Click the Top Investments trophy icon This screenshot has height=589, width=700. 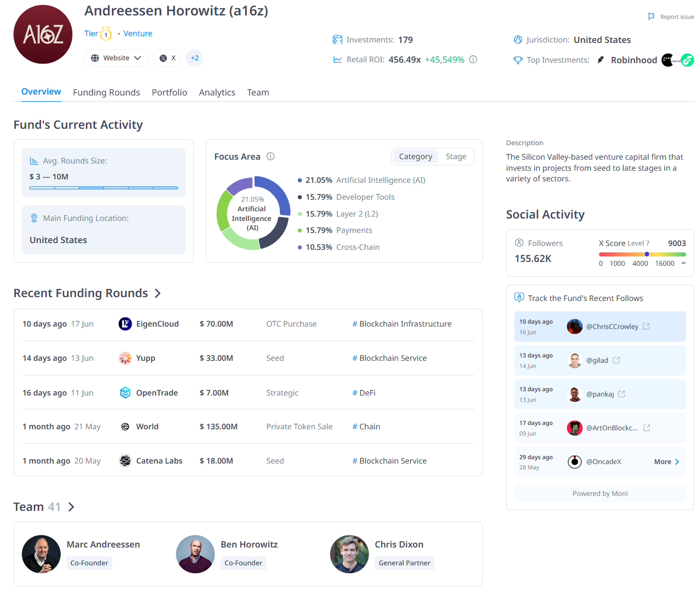click(518, 60)
